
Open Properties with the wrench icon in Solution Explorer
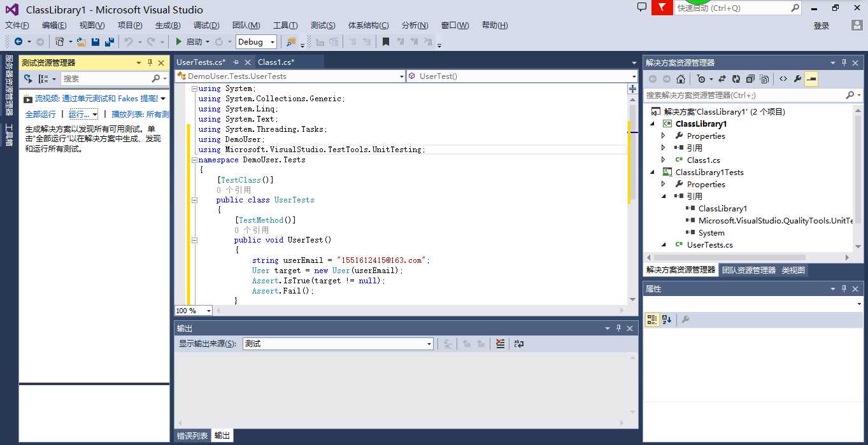[797, 79]
